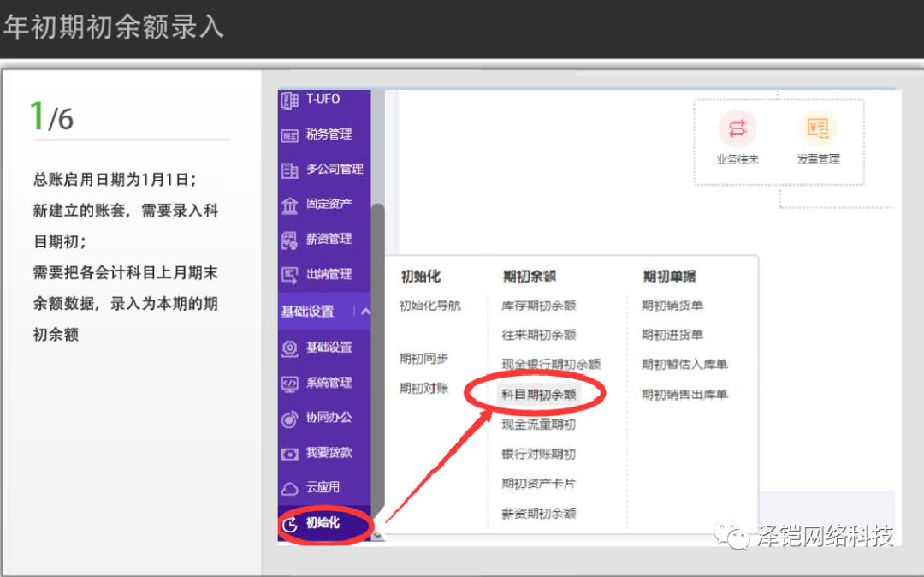Click the 协同办公 sidebar icon
Viewport: 924px width, 577px height.
pos(289,418)
